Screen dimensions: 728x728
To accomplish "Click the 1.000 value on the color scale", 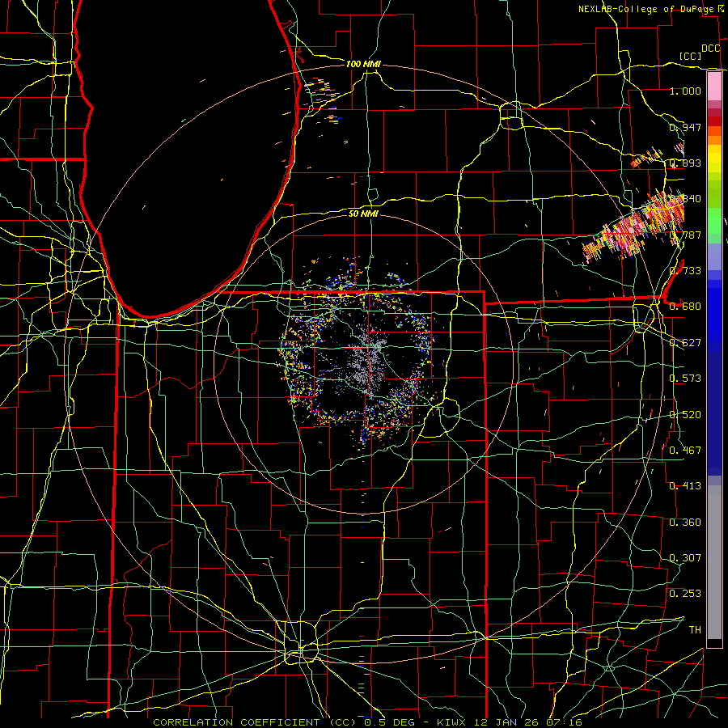I will (685, 91).
